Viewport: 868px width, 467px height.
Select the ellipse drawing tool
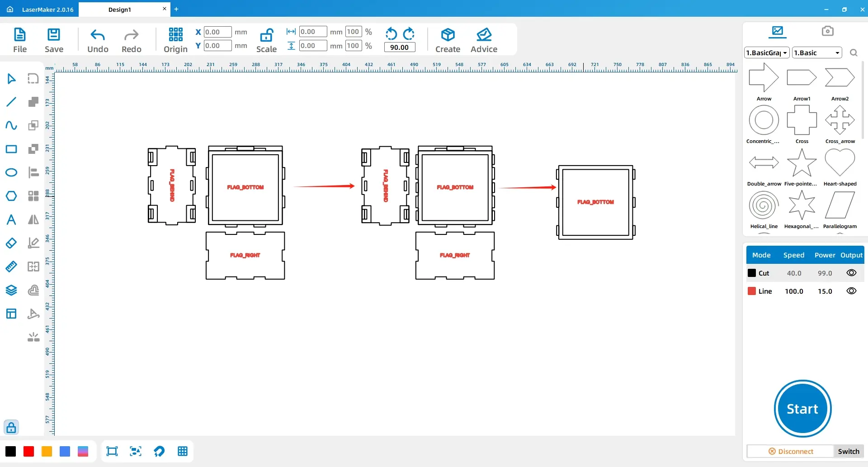tap(11, 172)
